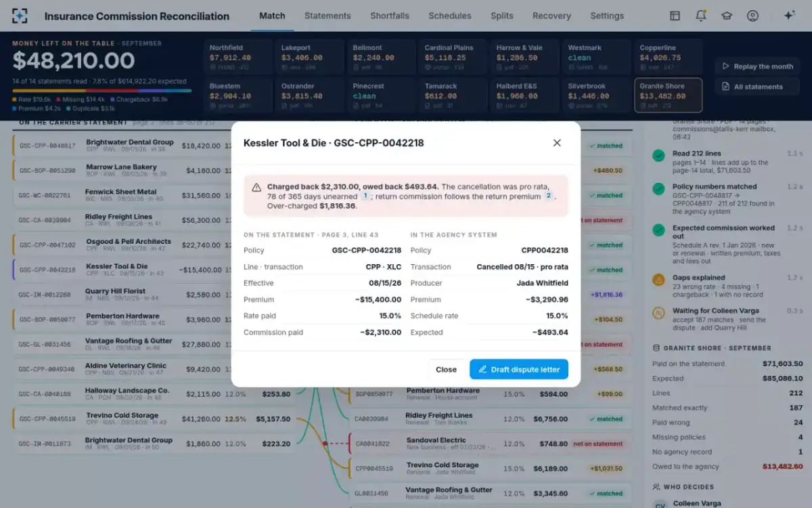812x508 pixels.
Task: Click the check beside Policy numbers matched
Action: pyautogui.click(x=658, y=188)
